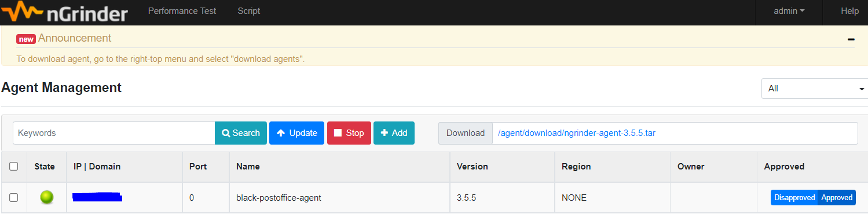The height and width of the screenshot is (214, 868).
Task: Click the Search button
Action: point(241,133)
